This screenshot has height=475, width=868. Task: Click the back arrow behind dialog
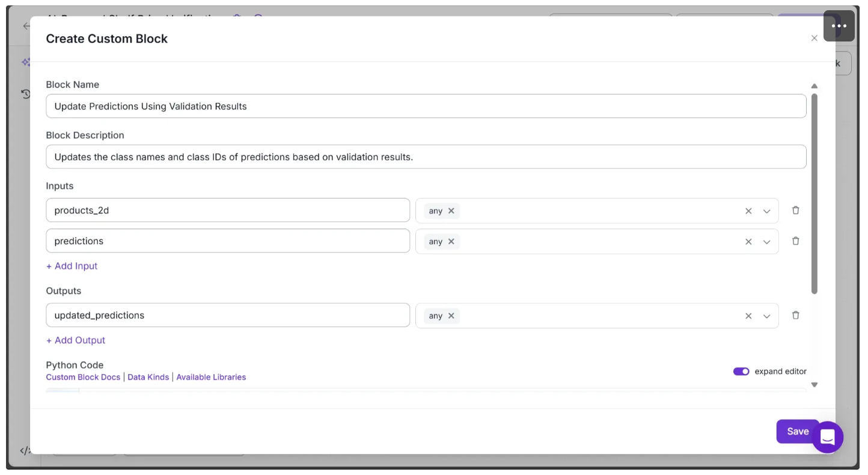tap(26, 26)
